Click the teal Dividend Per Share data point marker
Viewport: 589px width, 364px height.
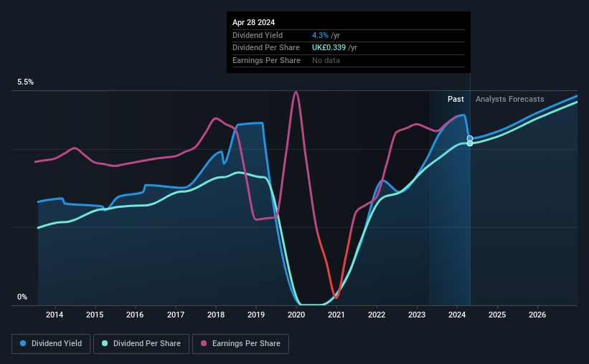tap(470, 143)
